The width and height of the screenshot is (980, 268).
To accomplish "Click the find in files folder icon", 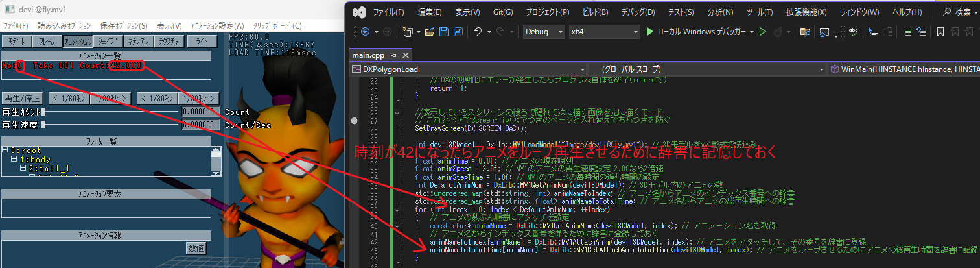I will tap(806, 32).
